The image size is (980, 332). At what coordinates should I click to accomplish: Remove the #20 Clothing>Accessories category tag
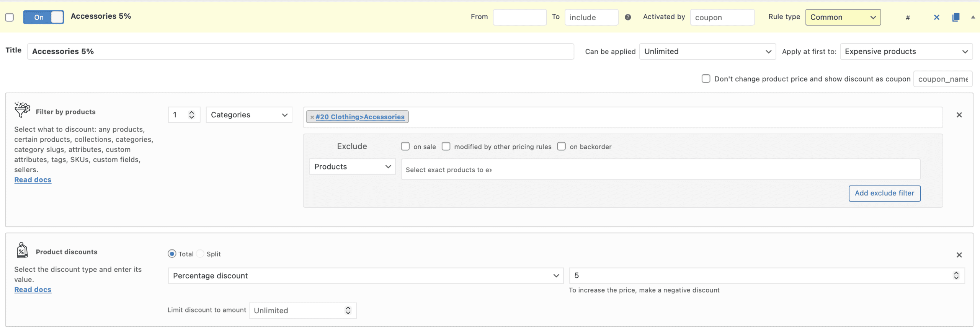tap(312, 117)
